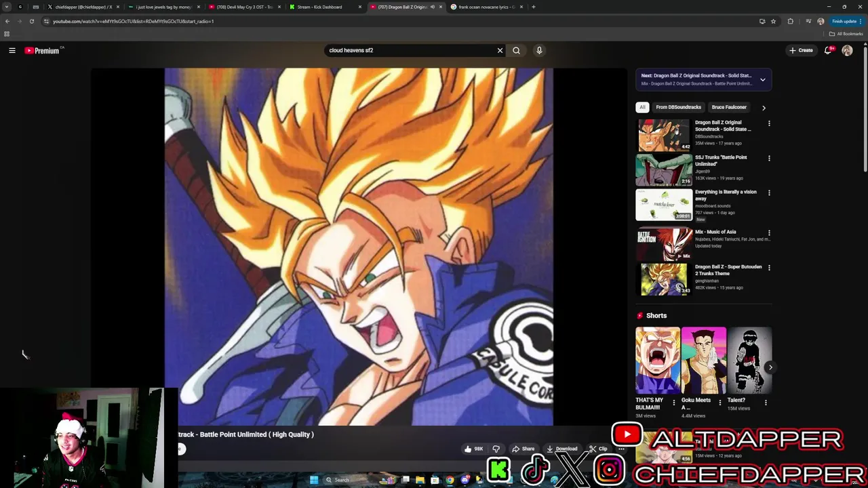Screen dimensions: 868x488
Task: Open Super Butouden 2 Trunks options
Action: coord(769,267)
